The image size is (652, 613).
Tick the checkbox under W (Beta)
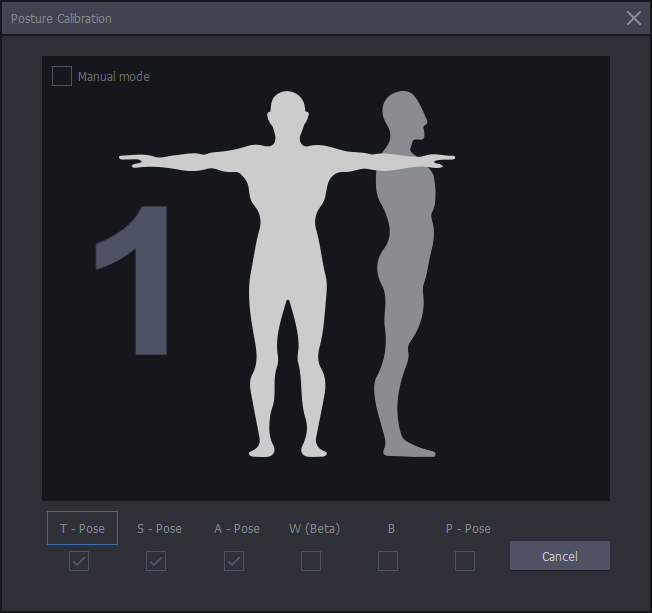click(x=311, y=561)
